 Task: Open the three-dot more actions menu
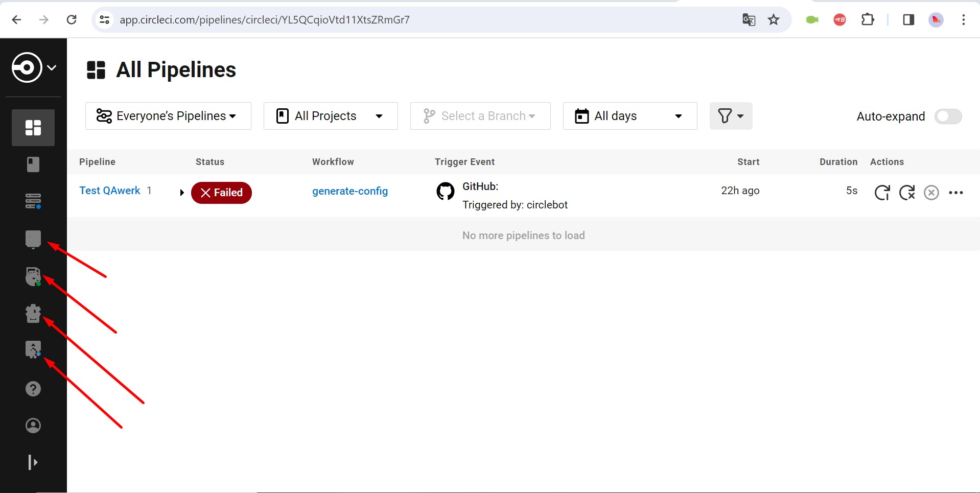point(956,193)
